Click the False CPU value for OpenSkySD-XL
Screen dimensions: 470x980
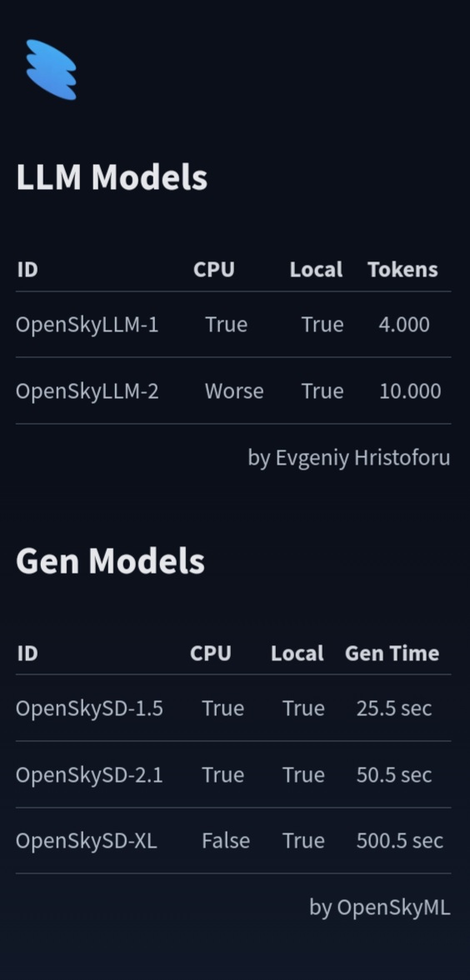(x=225, y=841)
